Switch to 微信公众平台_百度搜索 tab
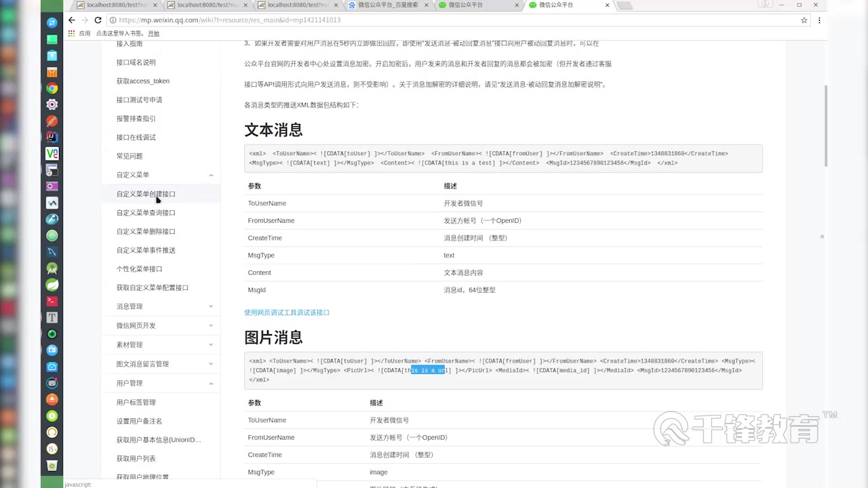This screenshot has width=868, height=488. [387, 5]
